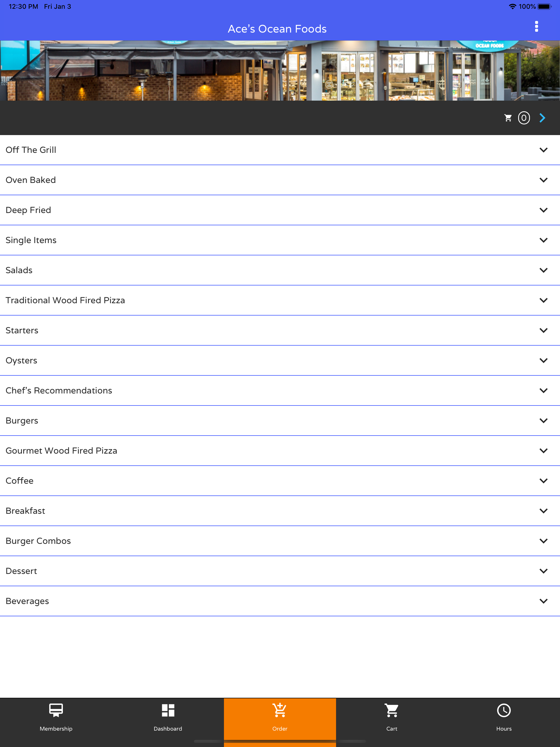Click the cart item count badge
The height and width of the screenshot is (747, 560).
pos(524,118)
